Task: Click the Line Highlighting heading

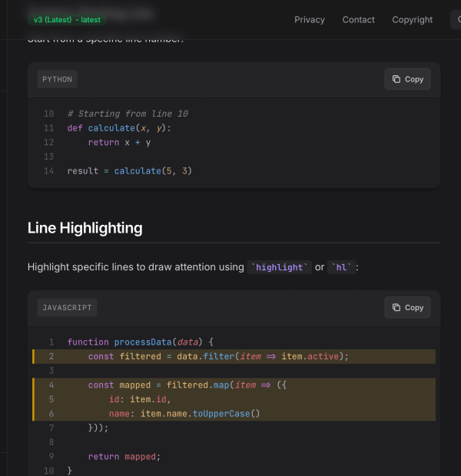Action: coord(85,228)
